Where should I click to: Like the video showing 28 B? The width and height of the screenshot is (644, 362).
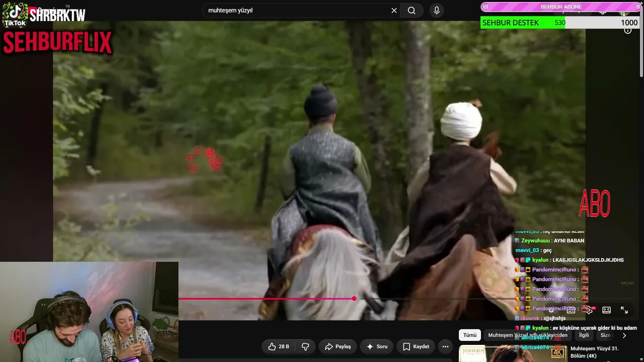278,346
